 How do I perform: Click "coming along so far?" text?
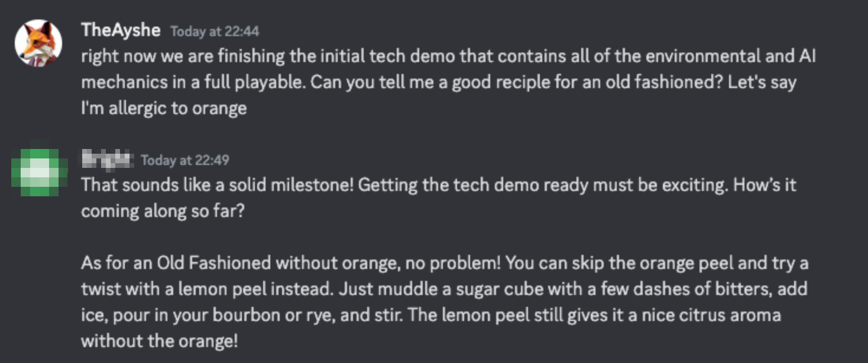[x=162, y=211]
